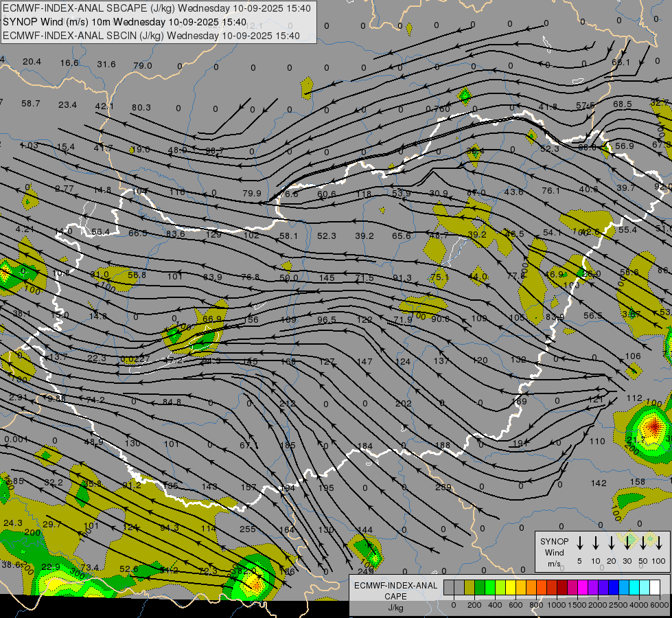Click the map value 158
The image size is (672, 618).
click(638, 481)
